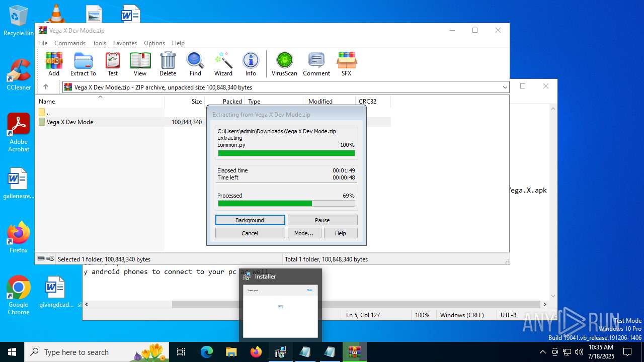The image size is (644, 362).
Task: Click the Background button in extraction dialog
Action: pos(250,220)
